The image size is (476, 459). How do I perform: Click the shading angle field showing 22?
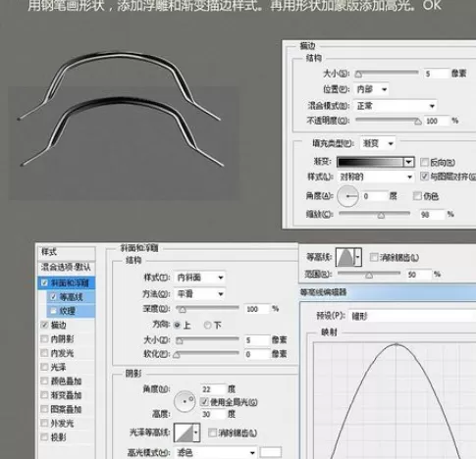tap(214, 389)
